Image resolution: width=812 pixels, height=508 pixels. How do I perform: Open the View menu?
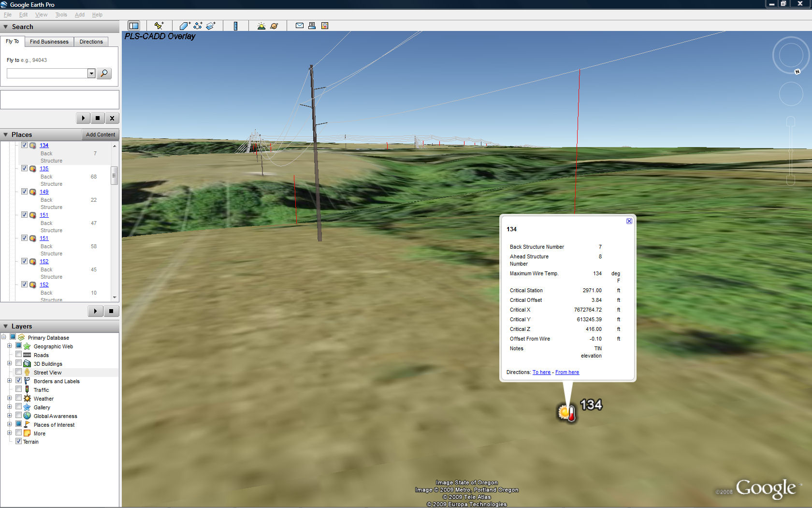41,15
